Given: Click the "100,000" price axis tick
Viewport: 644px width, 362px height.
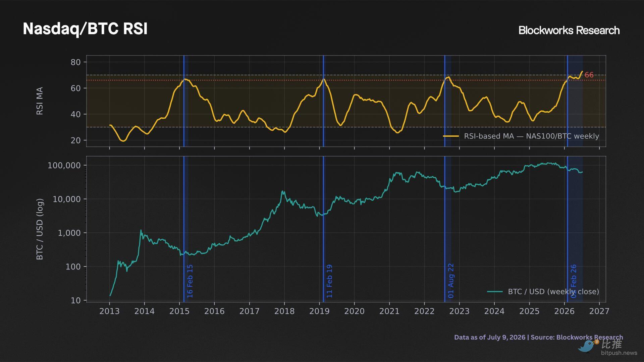Looking at the screenshot, I should 64,165.
